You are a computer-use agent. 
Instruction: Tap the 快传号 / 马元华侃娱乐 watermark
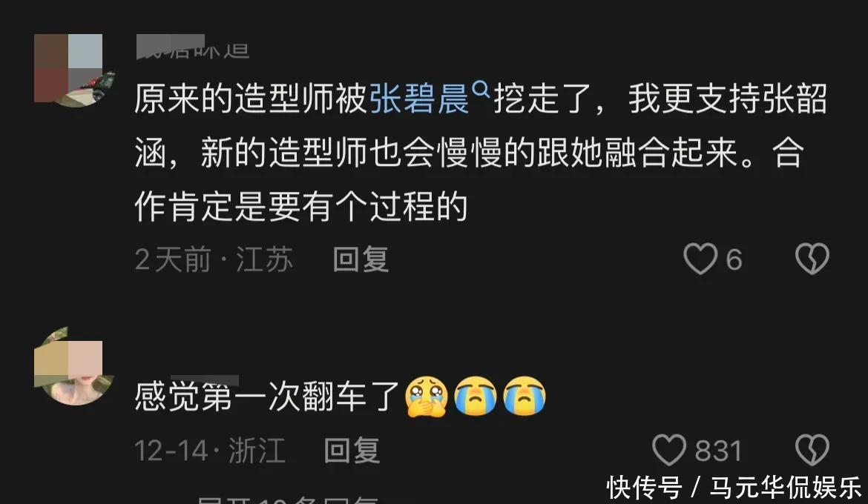tap(734, 488)
